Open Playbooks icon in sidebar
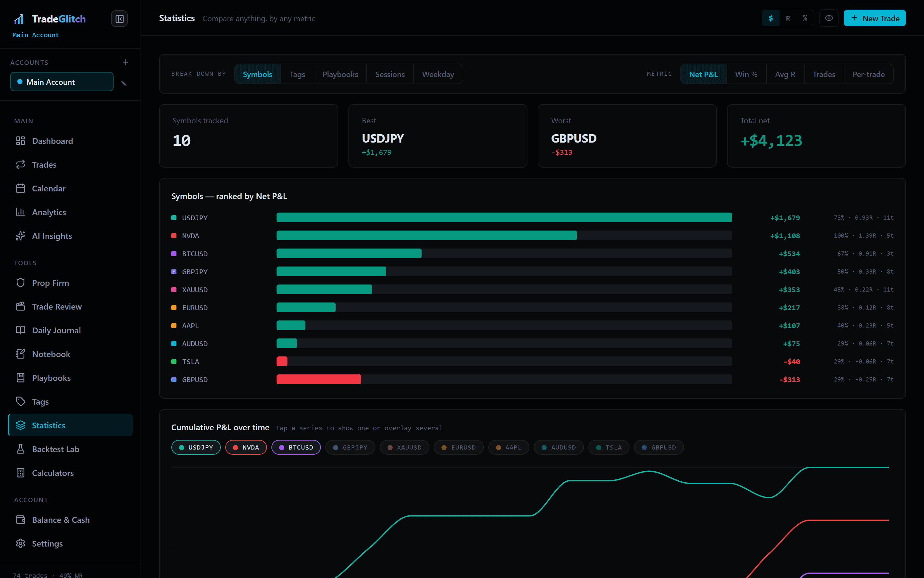924x578 pixels. pyautogui.click(x=21, y=378)
